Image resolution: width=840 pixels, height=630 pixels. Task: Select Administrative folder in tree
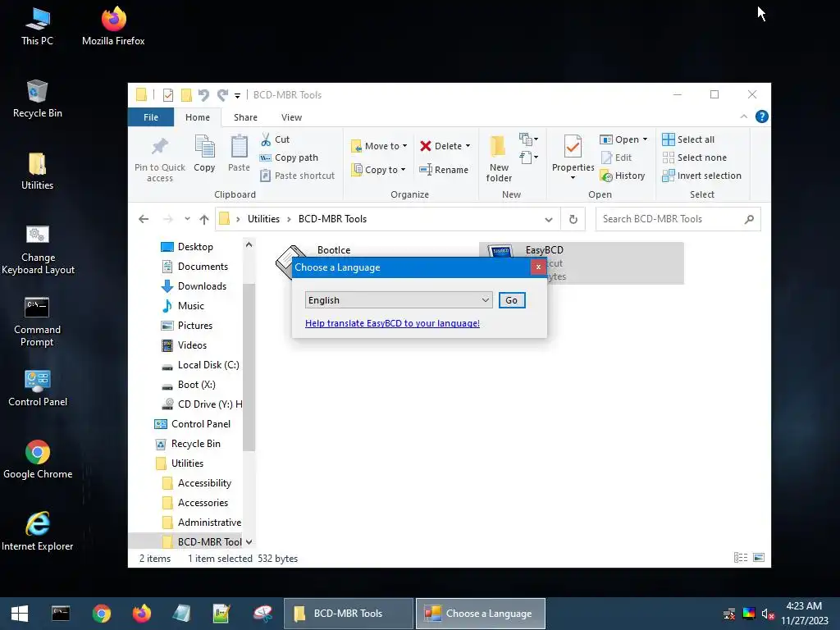point(202,523)
